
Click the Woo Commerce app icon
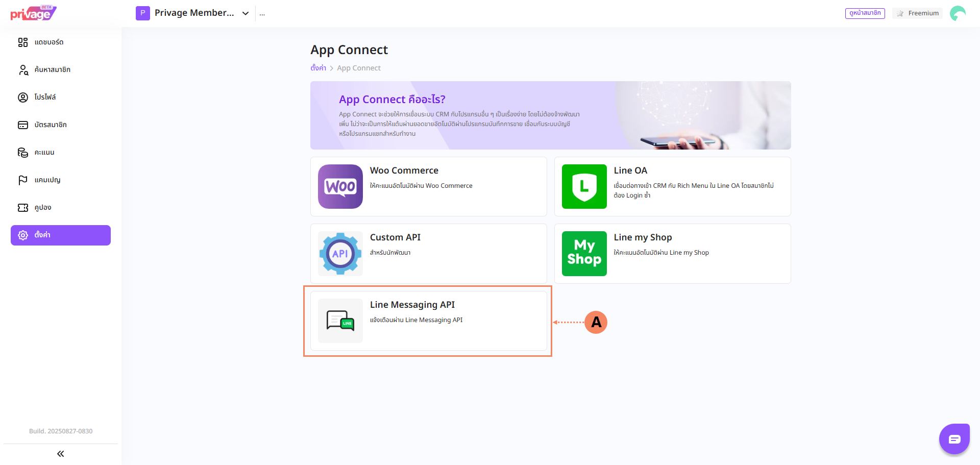point(340,186)
